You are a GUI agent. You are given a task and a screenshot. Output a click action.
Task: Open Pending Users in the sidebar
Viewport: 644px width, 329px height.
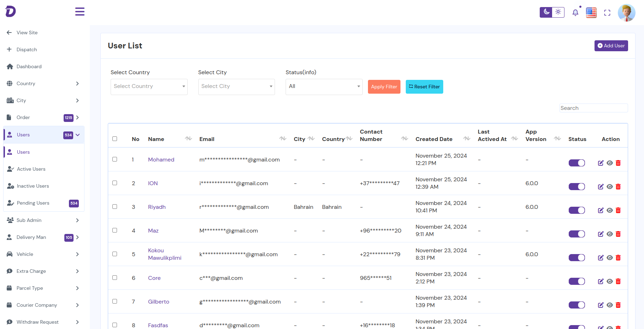[x=33, y=203]
